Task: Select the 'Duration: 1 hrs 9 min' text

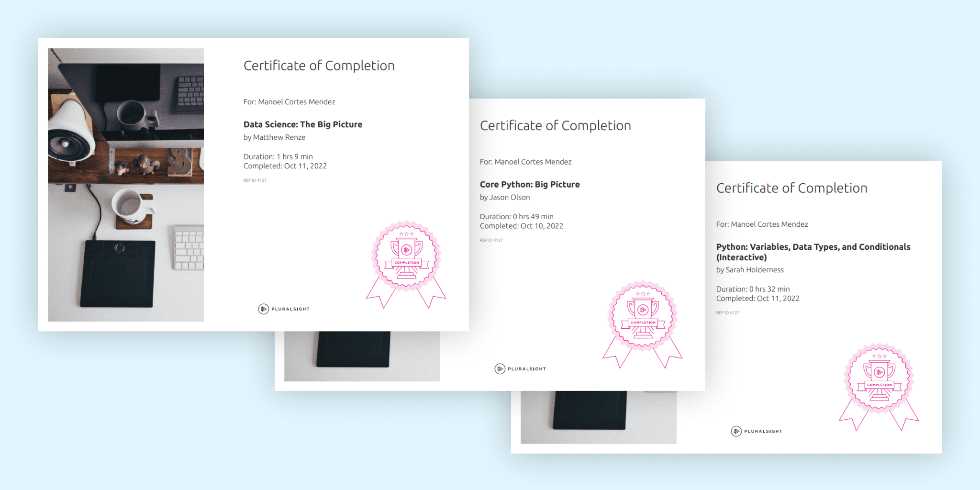Action: pos(278,156)
